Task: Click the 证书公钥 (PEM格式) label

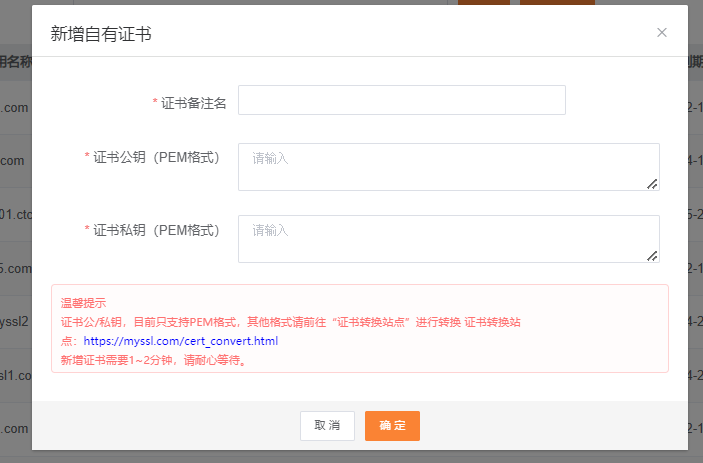Action: point(156,157)
